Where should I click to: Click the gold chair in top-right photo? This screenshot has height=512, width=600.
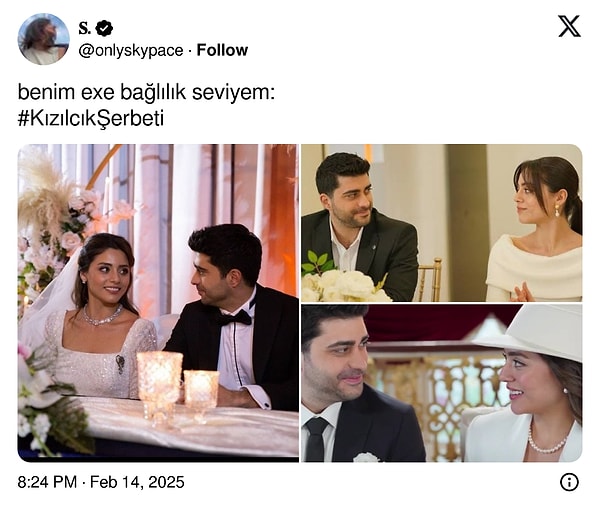[430, 279]
